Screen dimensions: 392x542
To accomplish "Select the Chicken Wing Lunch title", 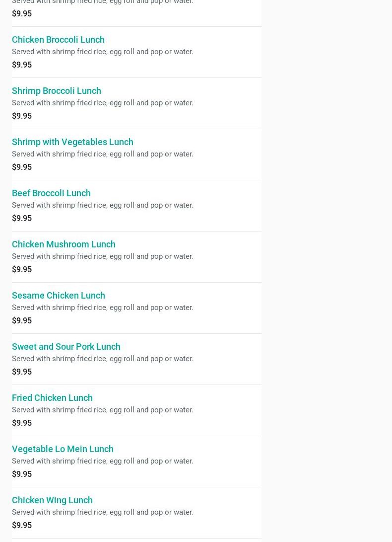I will click(x=52, y=500).
